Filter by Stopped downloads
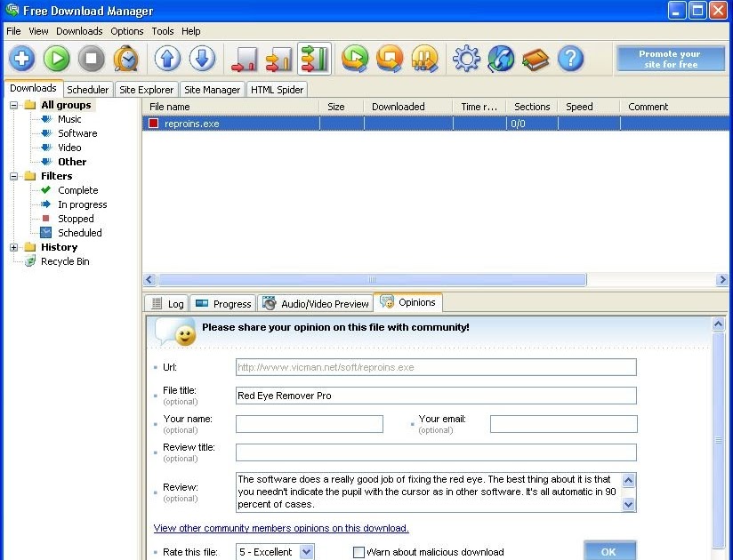The image size is (733, 560). pyautogui.click(x=76, y=219)
